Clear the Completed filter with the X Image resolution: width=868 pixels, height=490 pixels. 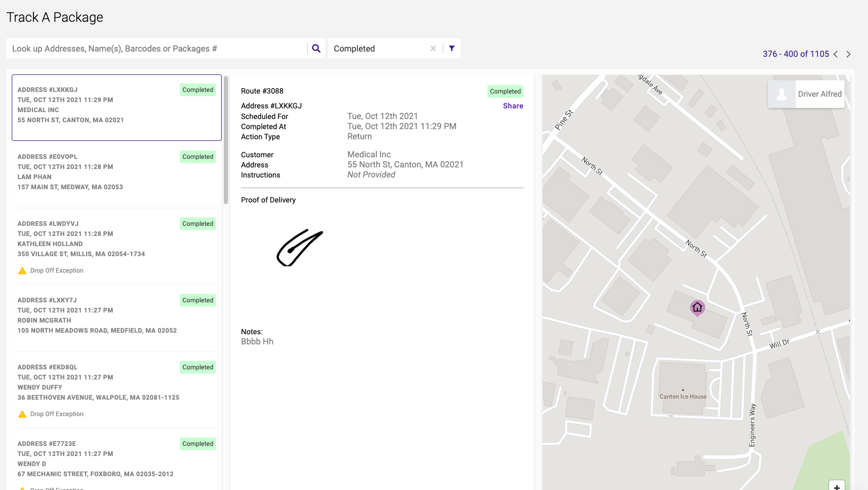[x=433, y=48]
